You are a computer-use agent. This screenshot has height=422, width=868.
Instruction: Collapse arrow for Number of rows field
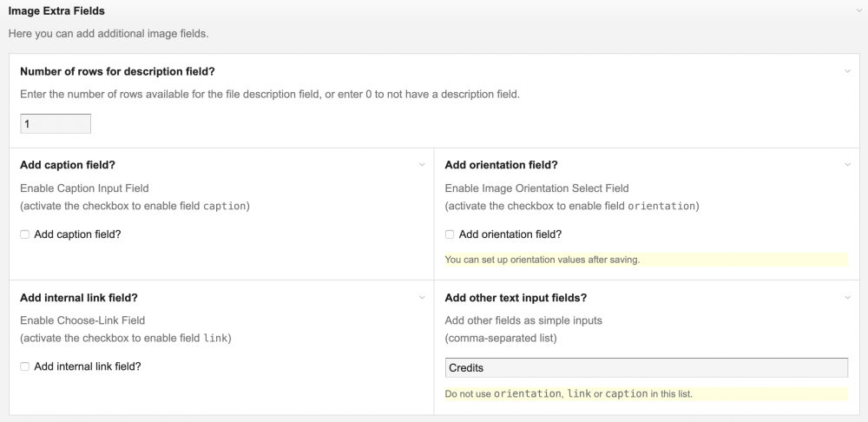847,71
